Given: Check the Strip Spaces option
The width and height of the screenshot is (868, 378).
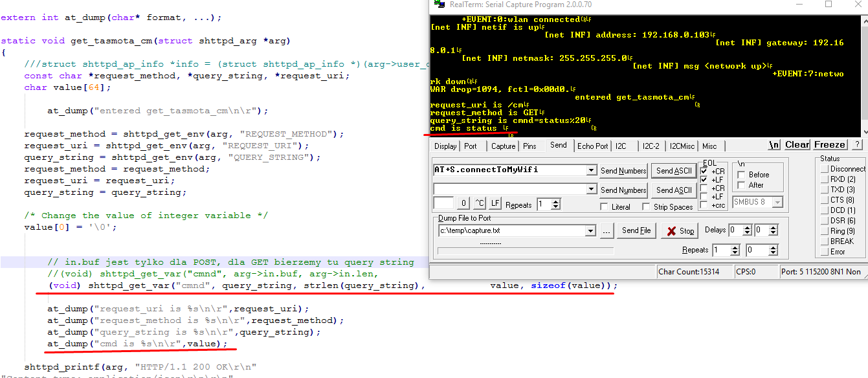Looking at the screenshot, I should click(x=645, y=206).
